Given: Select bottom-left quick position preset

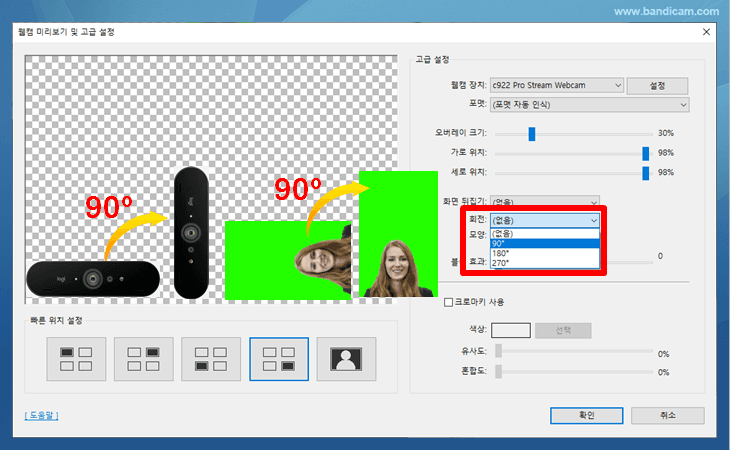Looking at the screenshot, I should [x=211, y=358].
